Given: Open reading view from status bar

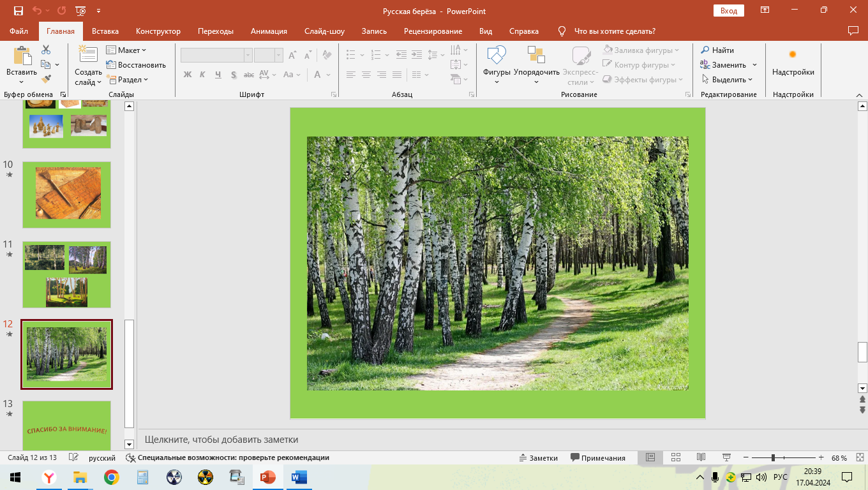Looking at the screenshot, I should point(701,457).
